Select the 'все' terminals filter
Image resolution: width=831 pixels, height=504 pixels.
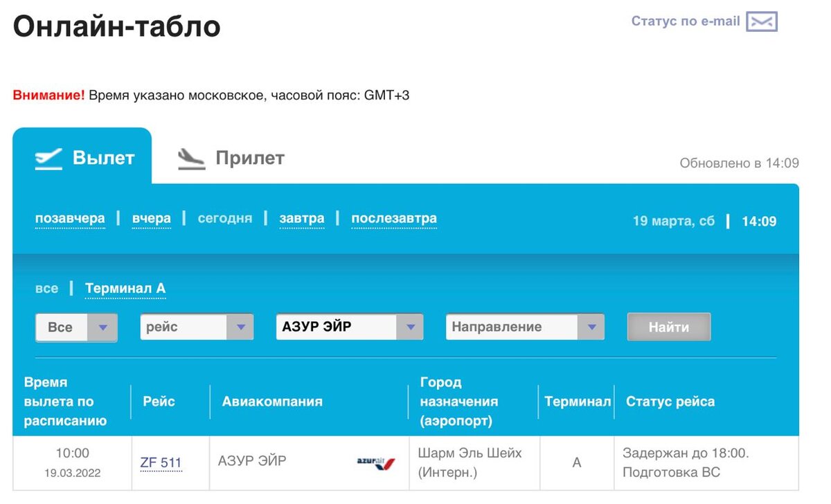[x=46, y=288]
